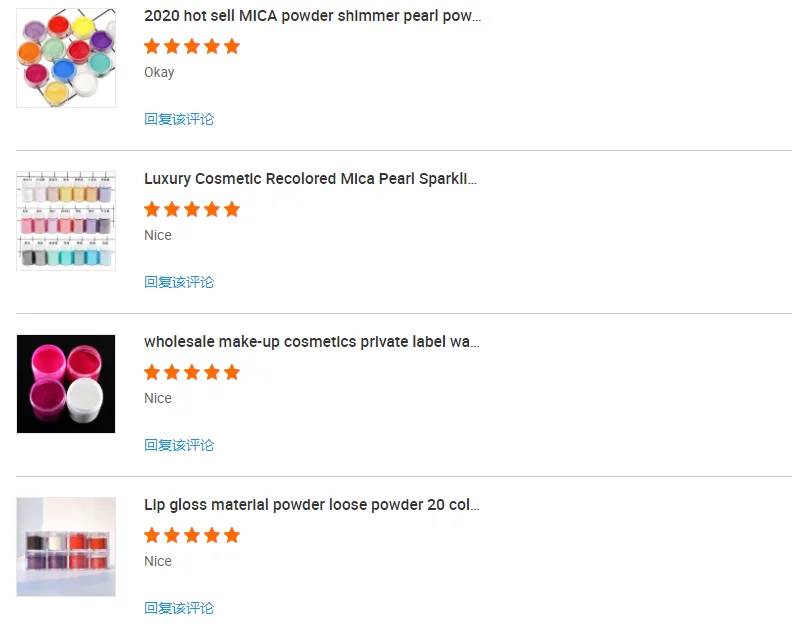This screenshot has width=792, height=635.
Task: Click the 'Nice' comment under wholesale make-up review
Action: tap(158, 398)
